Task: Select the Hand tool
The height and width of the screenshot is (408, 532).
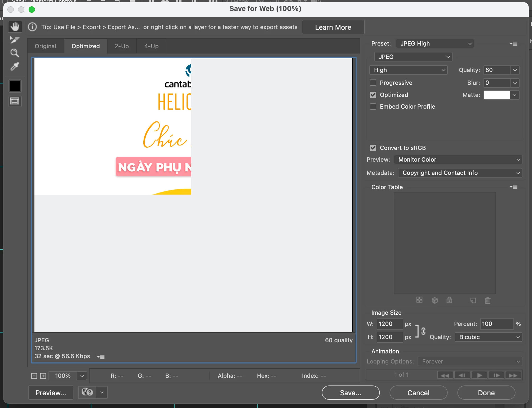Action: point(15,26)
